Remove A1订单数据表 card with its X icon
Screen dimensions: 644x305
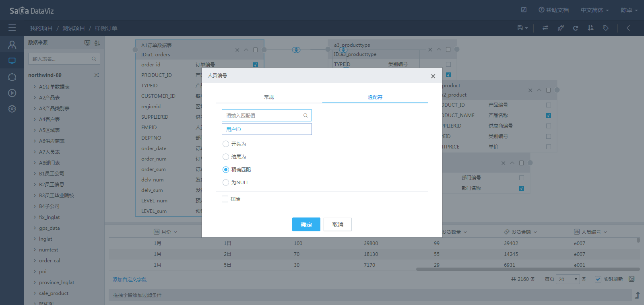coord(237,50)
